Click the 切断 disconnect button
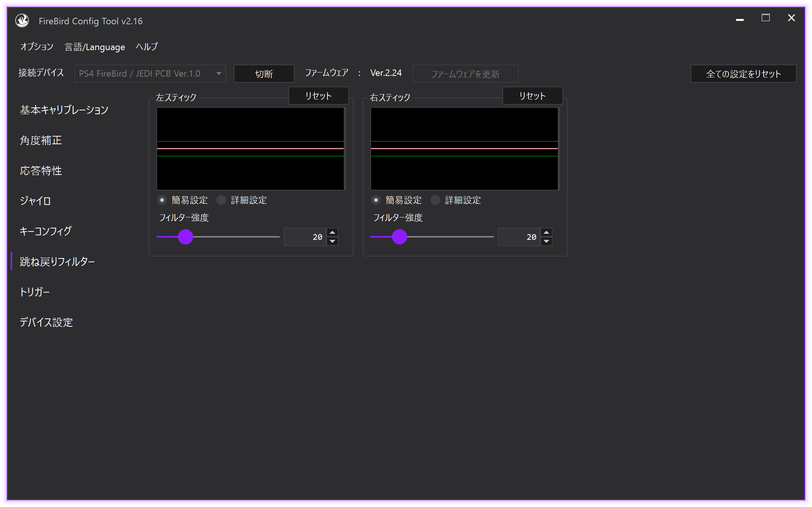This screenshot has height=507, width=812. [x=264, y=74]
